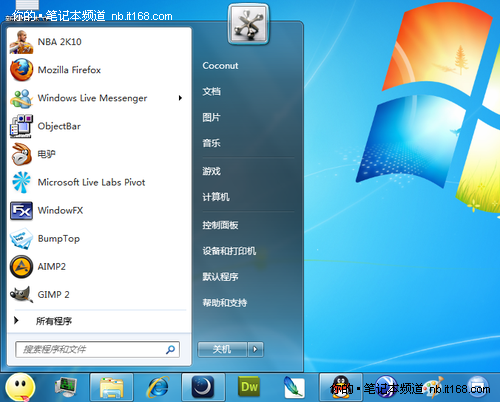Select Microsoft Live Labs Pivot text

pyautogui.click(x=91, y=182)
